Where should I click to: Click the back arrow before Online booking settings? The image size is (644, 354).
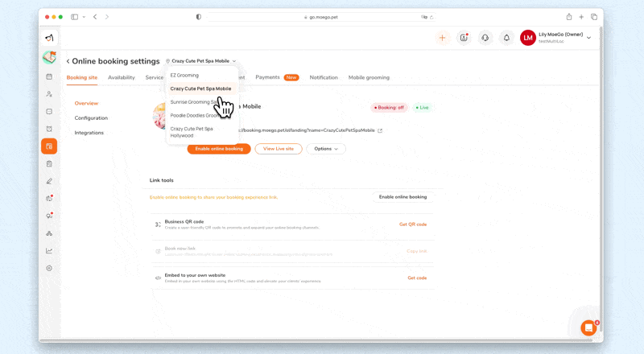pyautogui.click(x=68, y=61)
